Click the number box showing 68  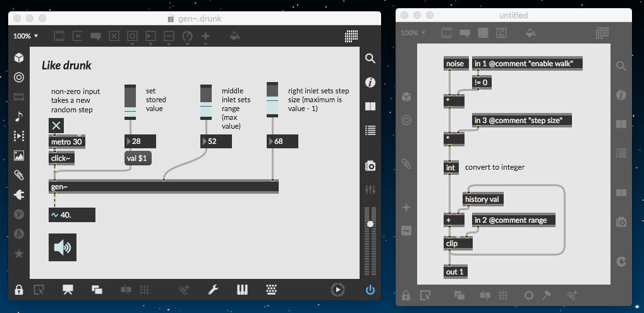point(282,141)
